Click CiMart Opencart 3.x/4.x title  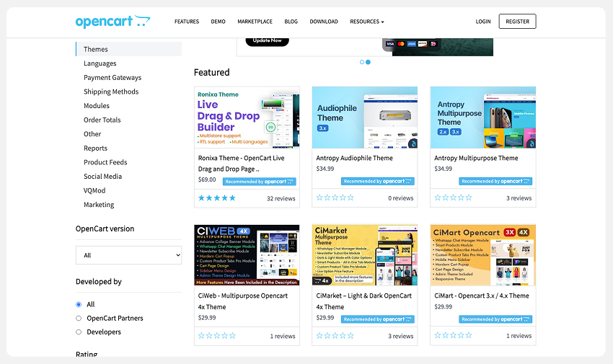[481, 296]
